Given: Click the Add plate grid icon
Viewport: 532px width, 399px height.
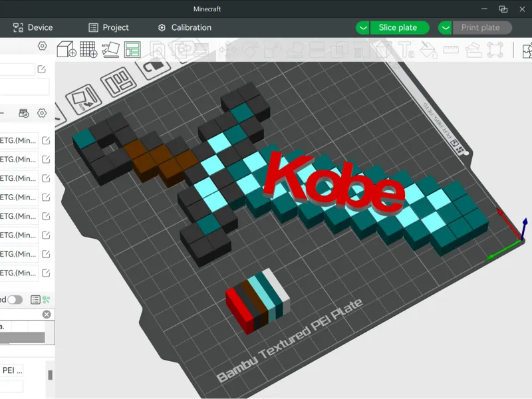Looking at the screenshot, I should click(x=88, y=49).
